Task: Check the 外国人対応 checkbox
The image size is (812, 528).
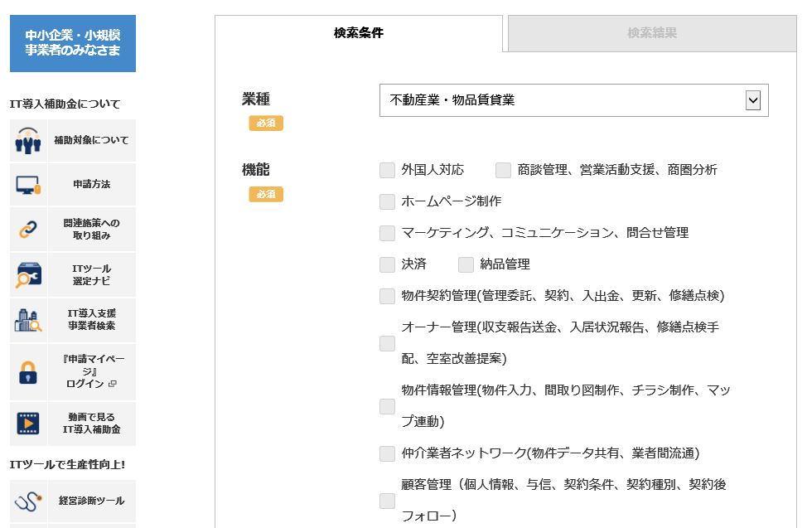Action: [x=388, y=170]
